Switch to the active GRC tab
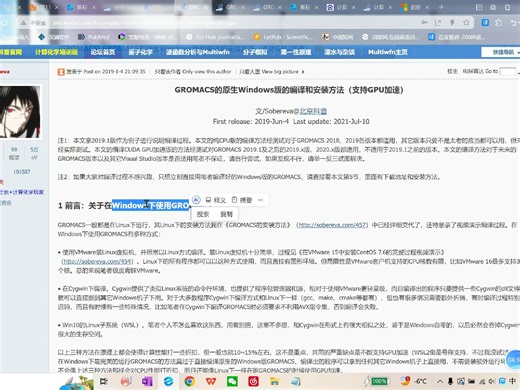 click(x=194, y=7)
